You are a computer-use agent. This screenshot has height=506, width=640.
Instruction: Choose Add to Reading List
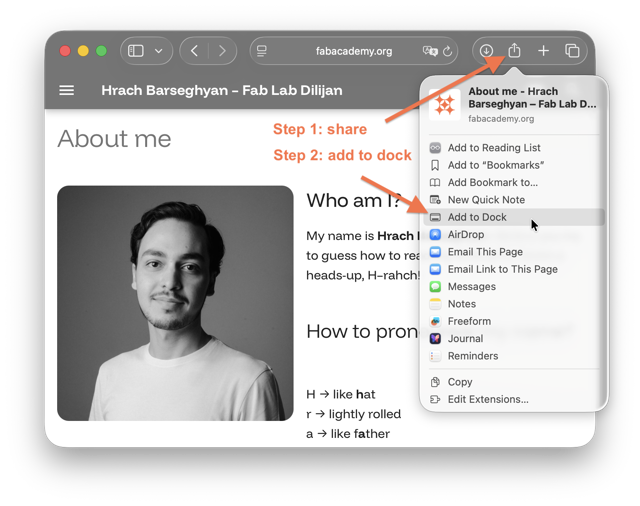(514, 148)
